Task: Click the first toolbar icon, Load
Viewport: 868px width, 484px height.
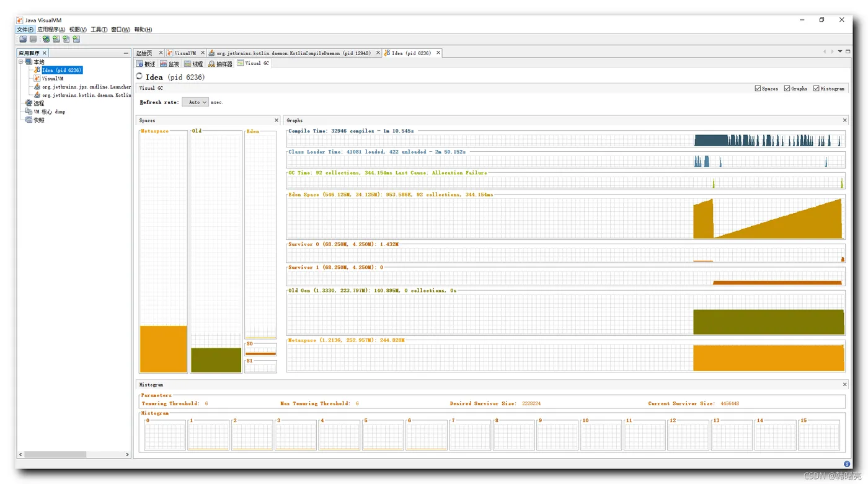Action: (x=23, y=39)
